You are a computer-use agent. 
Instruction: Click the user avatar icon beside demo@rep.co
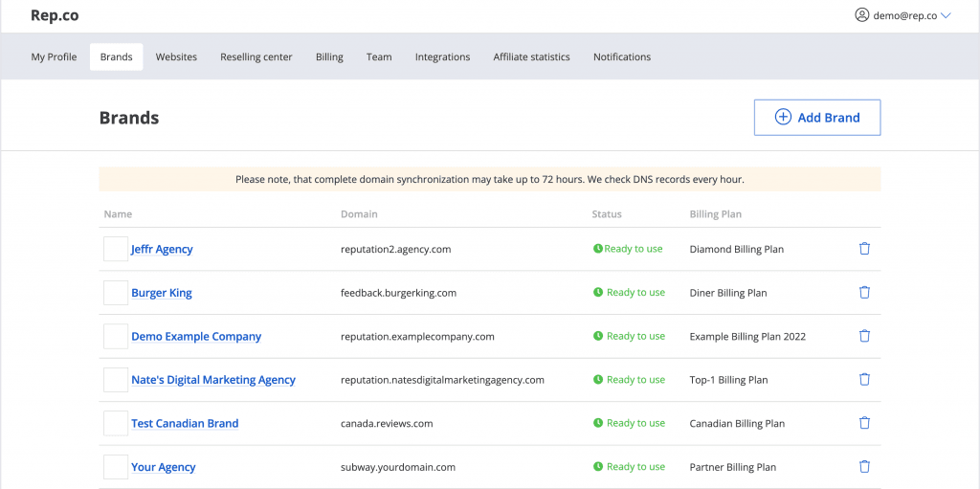862,15
